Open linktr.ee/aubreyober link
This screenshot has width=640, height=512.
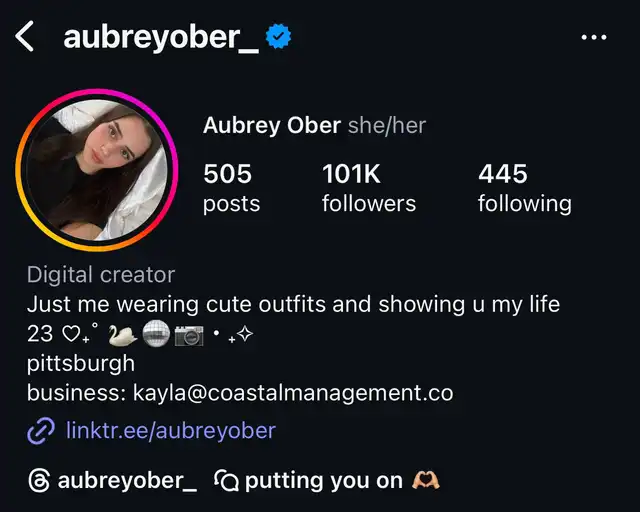click(171, 430)
